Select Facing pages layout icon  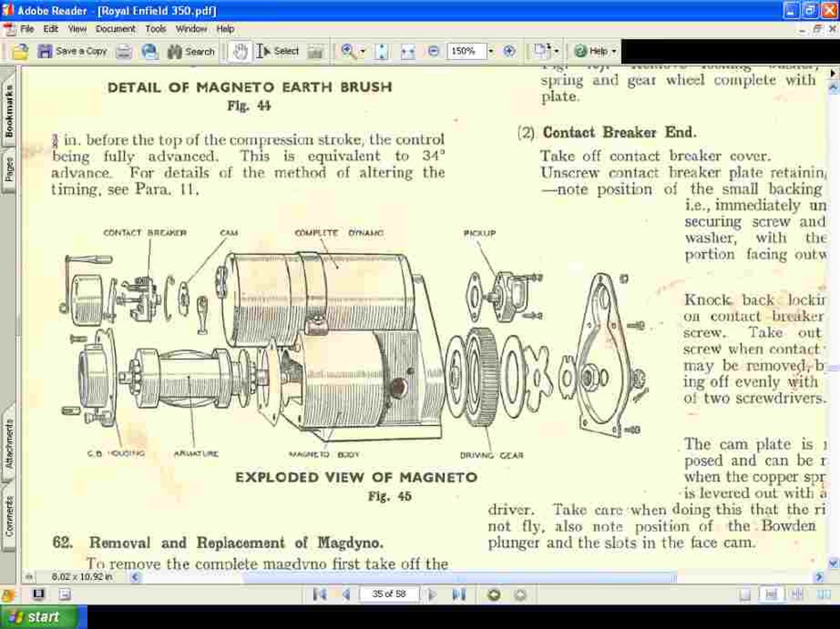click(x=824, y=595)
